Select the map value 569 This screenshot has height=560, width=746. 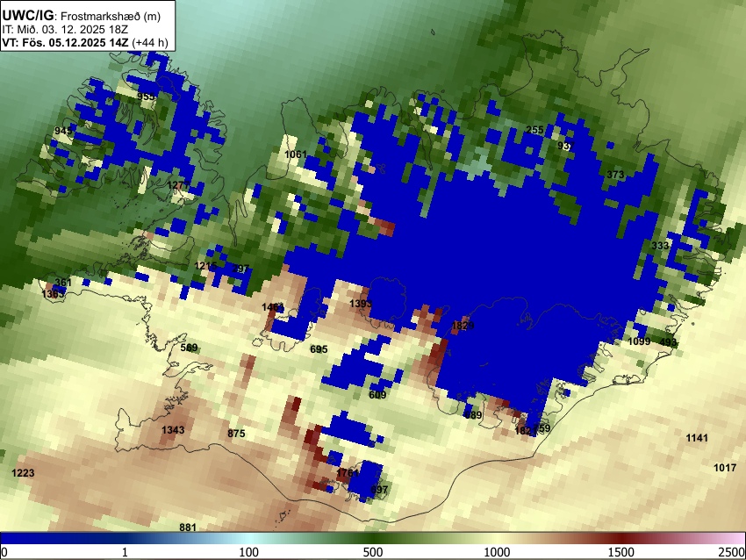[189, 348]
